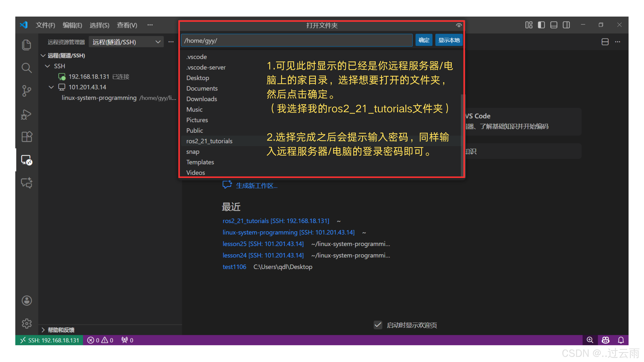This screenshot has height=362, width=644.
Task: Toggle the primary side bar layout icon
Action: pyautogui.click(x=541, y=25)
